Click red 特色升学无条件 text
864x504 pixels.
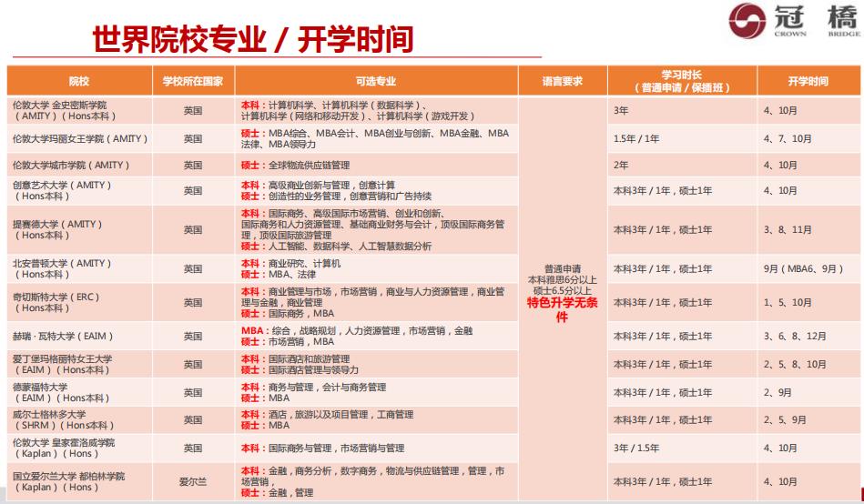[563, 309]
